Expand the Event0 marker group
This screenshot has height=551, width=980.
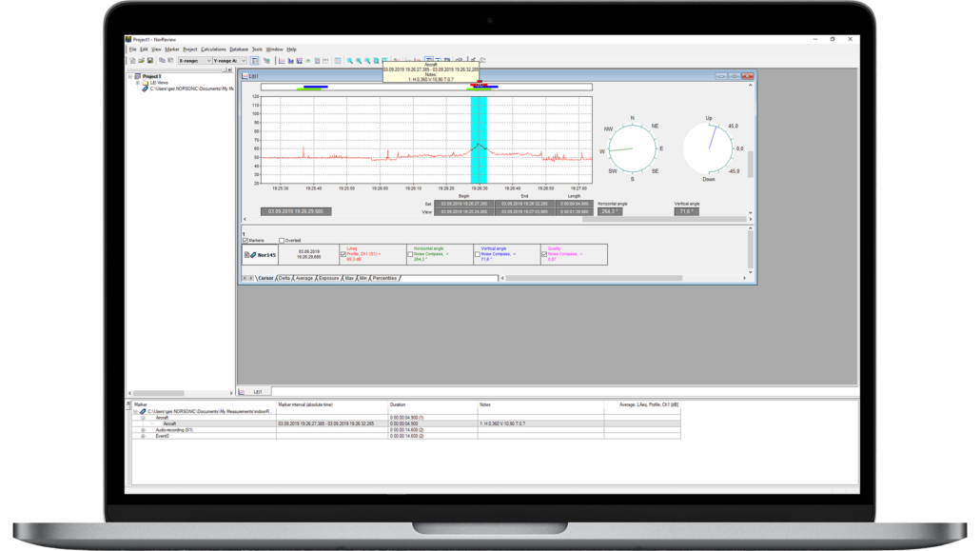pos(143,436)
